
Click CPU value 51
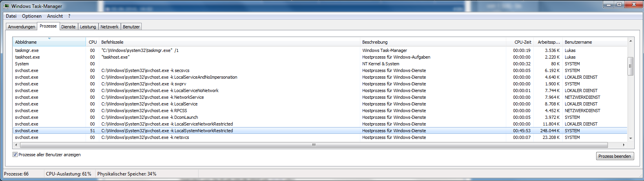click(93, 131)
